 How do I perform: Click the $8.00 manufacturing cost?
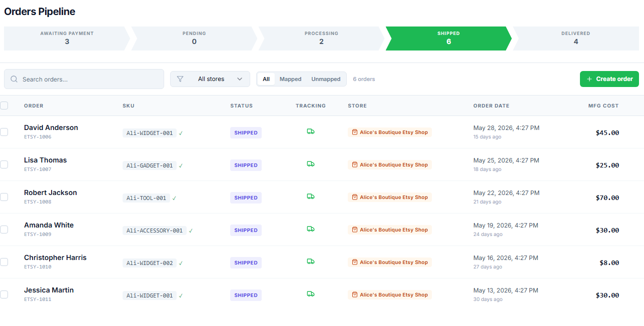(x=609, y=262)
